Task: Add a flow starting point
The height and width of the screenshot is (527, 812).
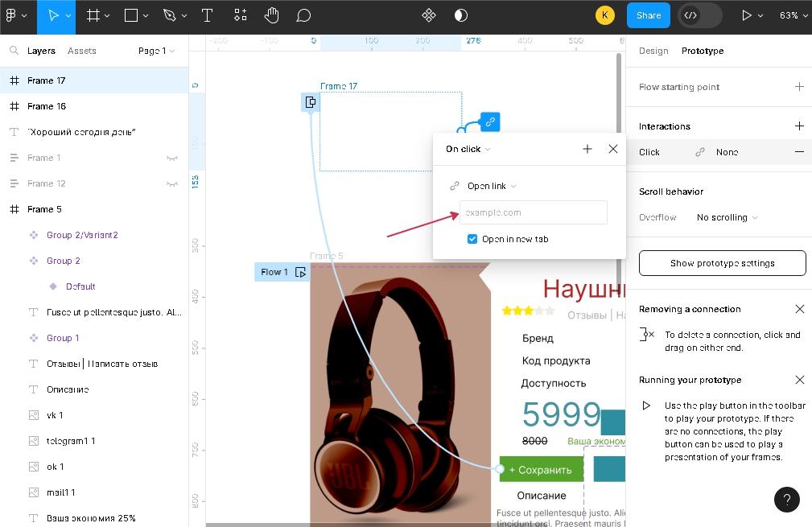Action: (799, 87)
